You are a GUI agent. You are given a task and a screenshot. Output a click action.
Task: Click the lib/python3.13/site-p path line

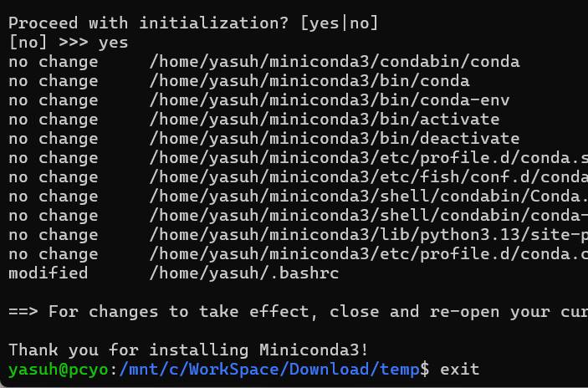pyautogui.click(x=368, y=234)
